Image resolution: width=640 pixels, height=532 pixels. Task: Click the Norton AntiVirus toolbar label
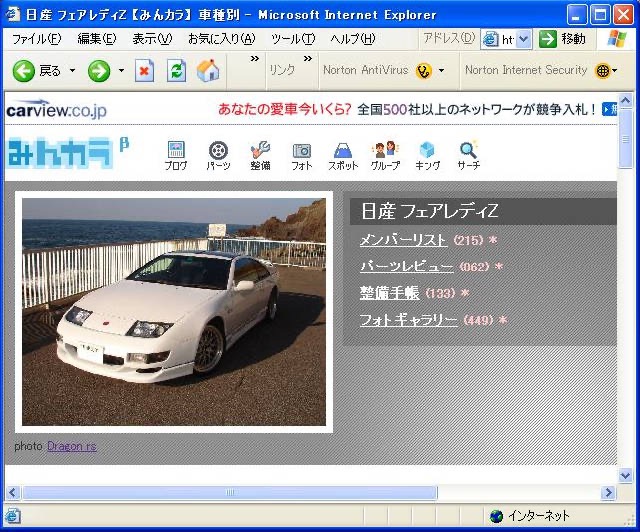point(365,70)
